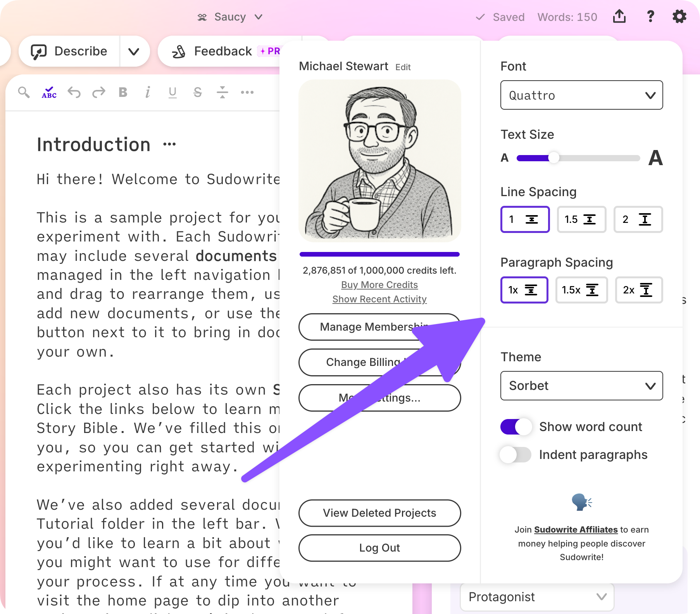
Task: Open more formatting options in toolbar
Action: point(247,92)
